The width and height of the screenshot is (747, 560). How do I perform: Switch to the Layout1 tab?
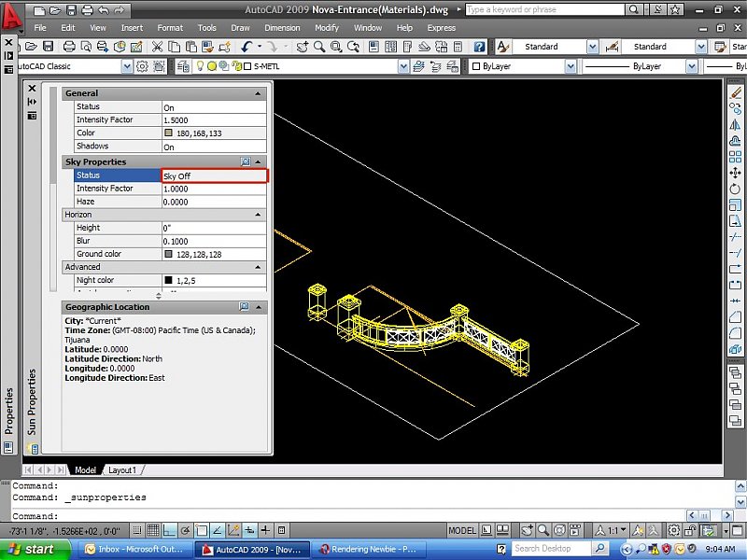click(x=122, y=470)
